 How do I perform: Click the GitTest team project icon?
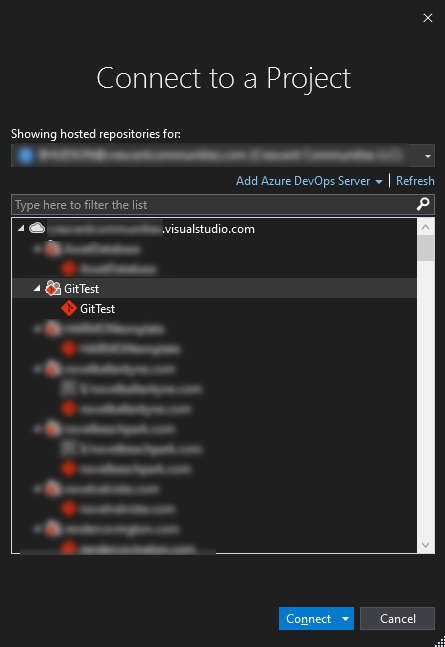[x=53, y=288]
